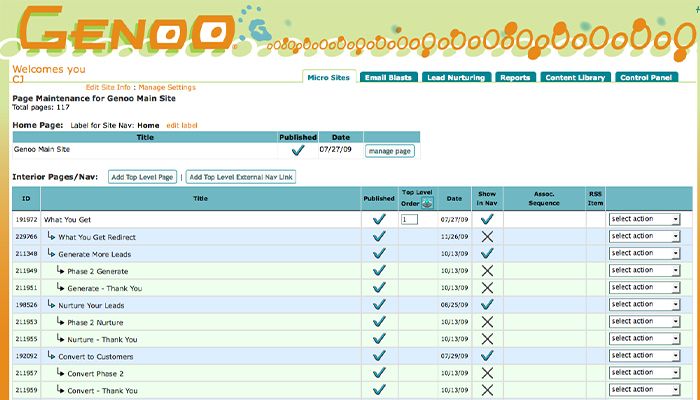The image size is (700, 400).
Task: Click Published checkmark for Phase 2 Generate
Action: [379, 270]
